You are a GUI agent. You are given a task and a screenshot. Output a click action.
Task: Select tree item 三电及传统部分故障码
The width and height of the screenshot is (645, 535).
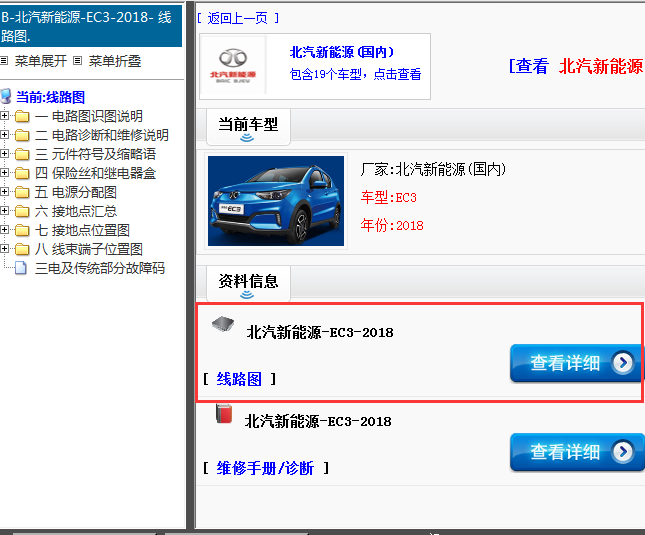click(x=100, y=268)
